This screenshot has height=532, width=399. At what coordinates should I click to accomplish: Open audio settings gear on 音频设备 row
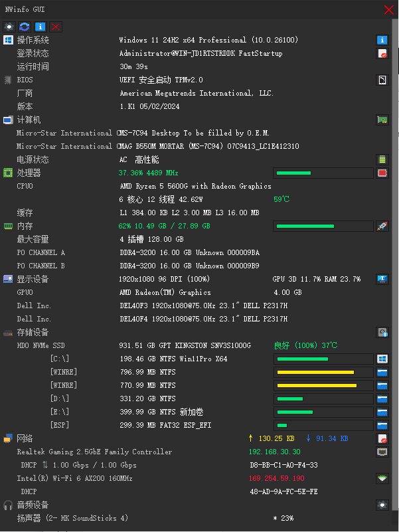coord(382,505)
